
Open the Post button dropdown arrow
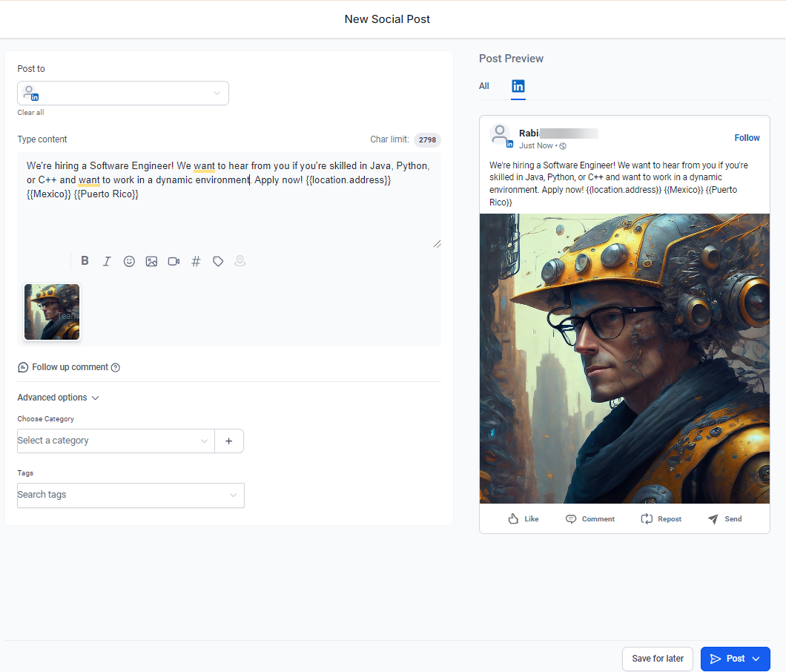(x=756, y=659)
